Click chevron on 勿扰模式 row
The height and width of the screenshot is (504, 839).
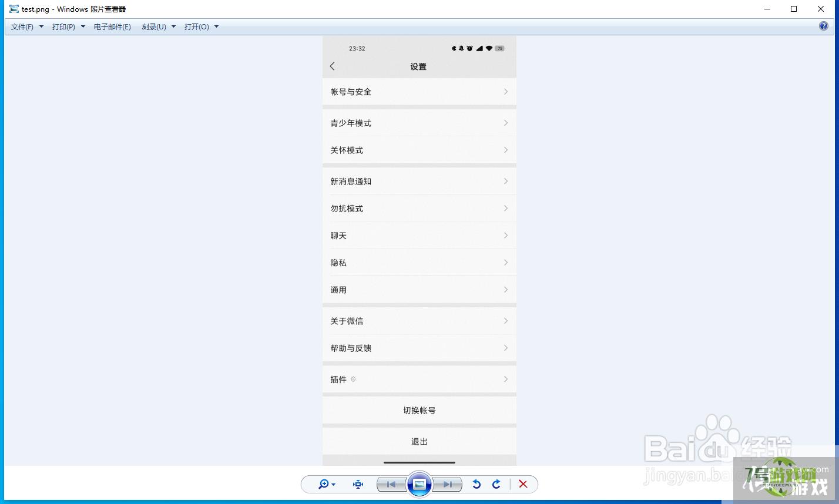coord(505,208)
